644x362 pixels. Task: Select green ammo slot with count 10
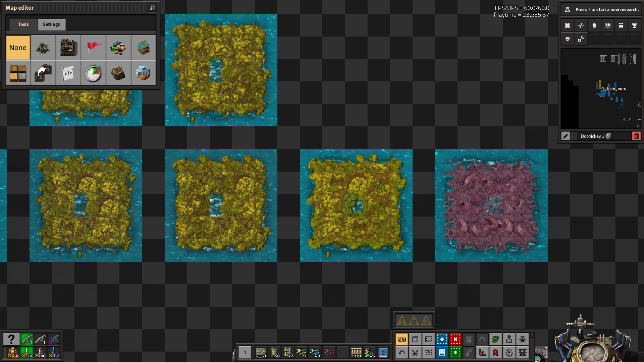[x=27, y=353]
